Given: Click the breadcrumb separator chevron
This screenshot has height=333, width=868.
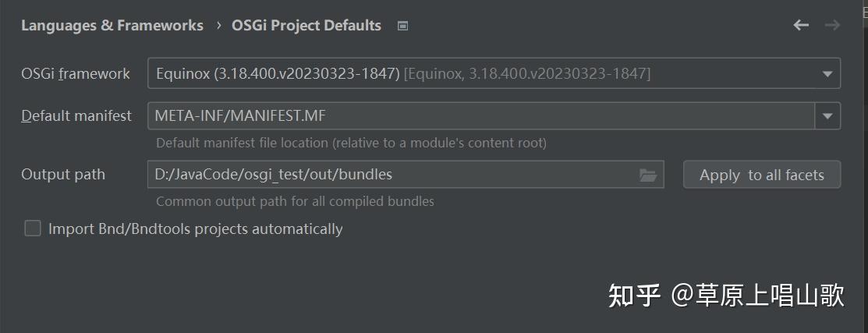Looking at the screenshot, I should click(x=218, y=26).
